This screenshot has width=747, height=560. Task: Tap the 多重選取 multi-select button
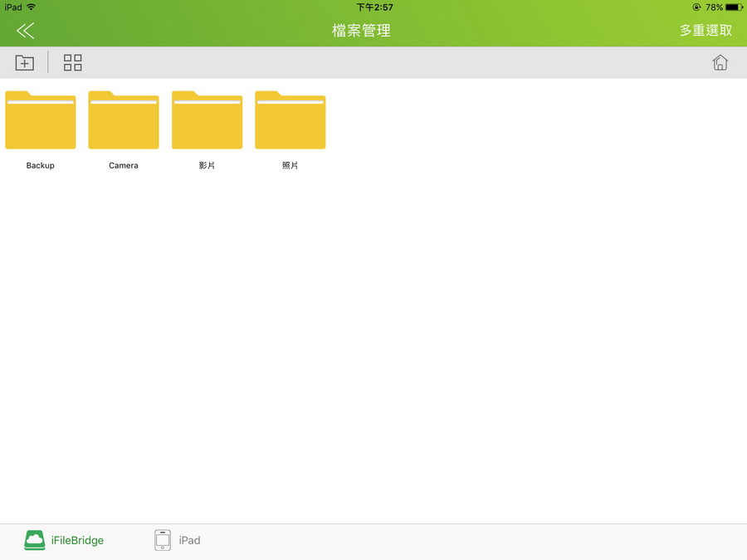tap(705, 31)
